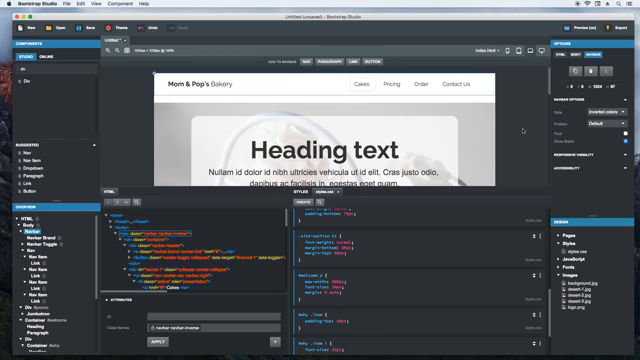Expand the Accessibility section
The height and width of the screenshot is (360, 640).
click(625, 168)
